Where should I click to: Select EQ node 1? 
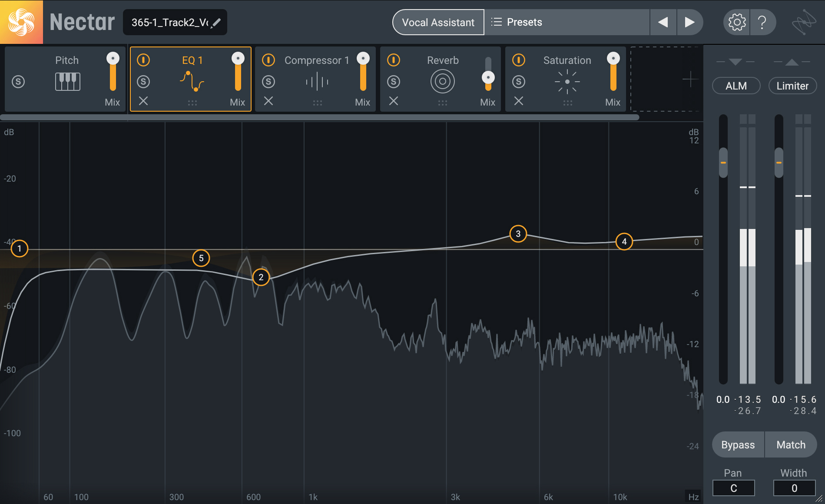(19, 249)
